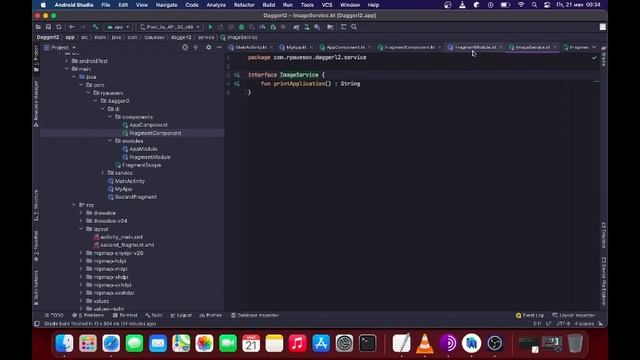
Task: Expand the androidTest folder
Action: [67, 61]
